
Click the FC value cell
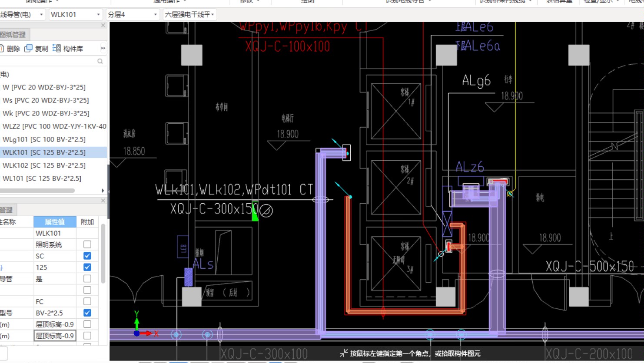coord(55,301)
